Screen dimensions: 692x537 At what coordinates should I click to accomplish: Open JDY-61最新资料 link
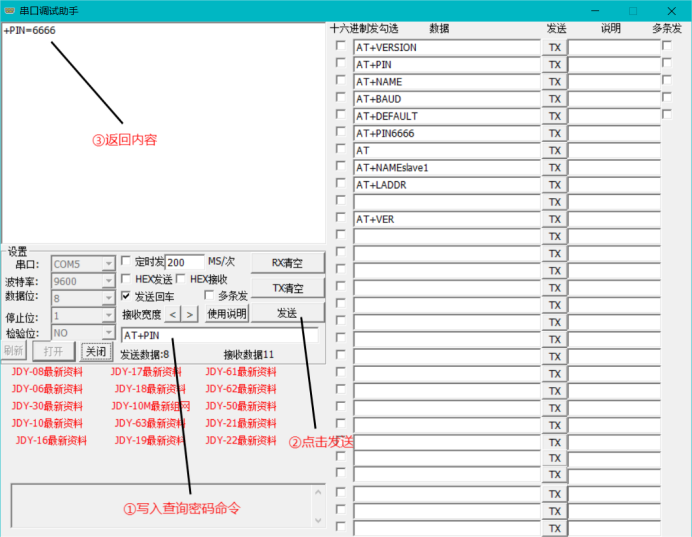click(x=241, y=372)
